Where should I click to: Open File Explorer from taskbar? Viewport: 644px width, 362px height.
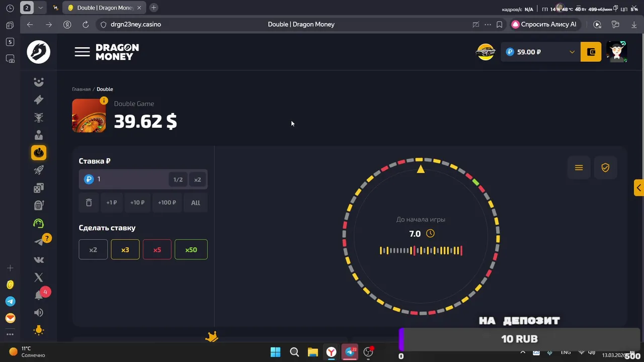click(x=313, y=352)
